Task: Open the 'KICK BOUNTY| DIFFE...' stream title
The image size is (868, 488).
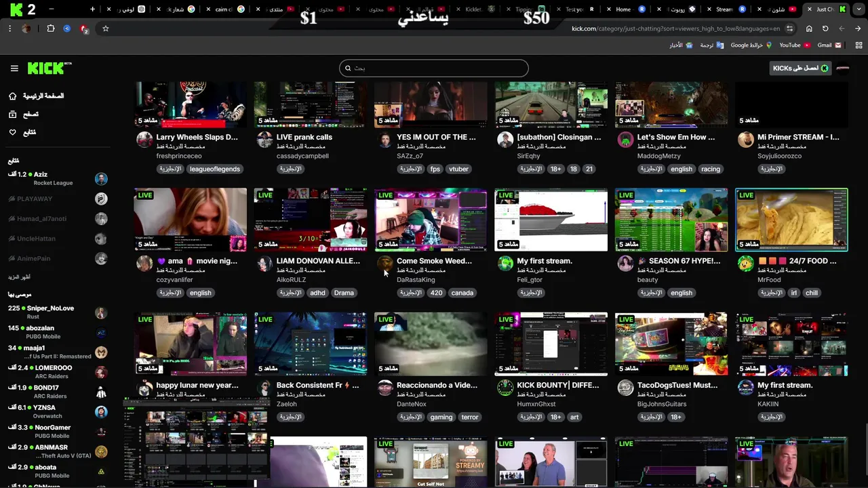Action: tap(558, 385)
